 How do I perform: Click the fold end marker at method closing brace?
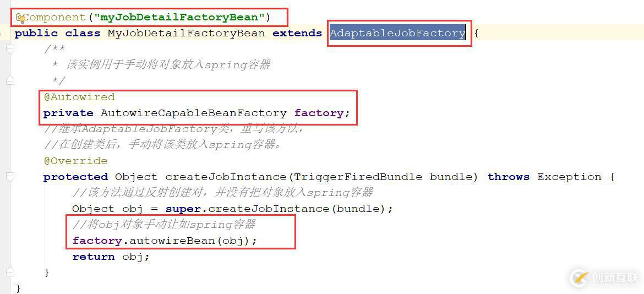pos(10,272)
